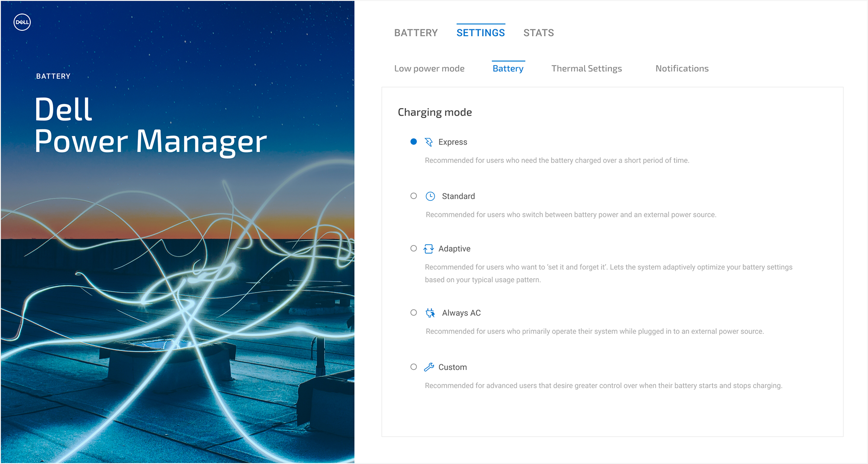
Task: Click the Adaptive label text
Action: (454, 249)
